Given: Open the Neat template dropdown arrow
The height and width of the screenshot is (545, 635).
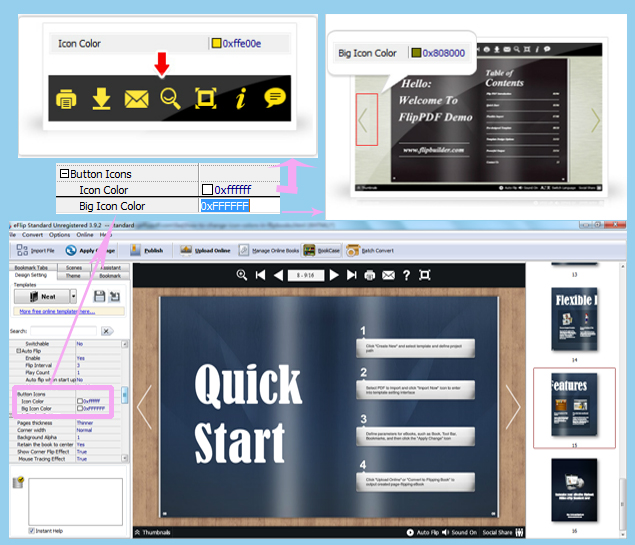Looking at the screenshot, I should click(x=73, y=296).
